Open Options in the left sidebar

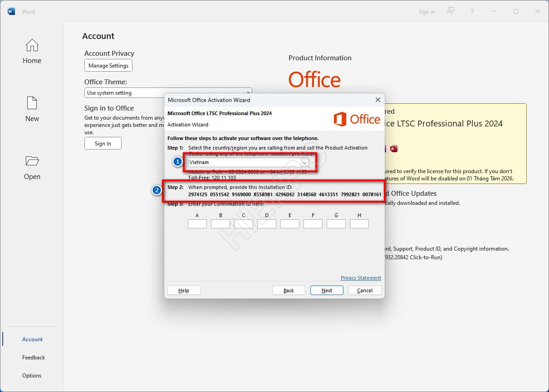pyautogui.click(x=32, y=375)
